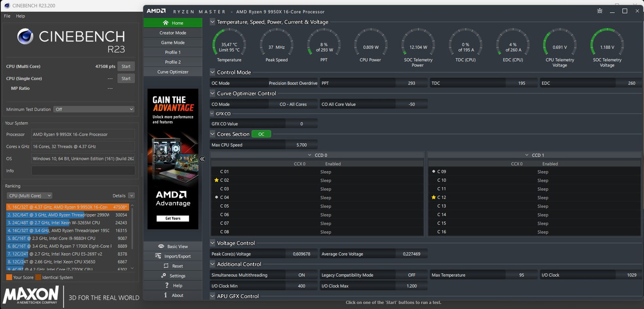The width and height of the screenshot is (644, 309).
Task: Open Settings via the gear icon
Action: pos(164,275)
